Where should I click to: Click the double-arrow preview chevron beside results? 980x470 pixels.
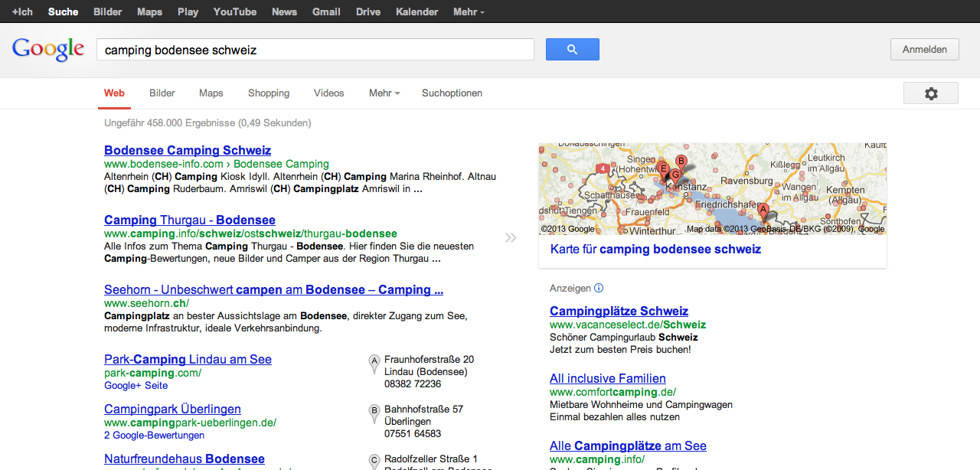[x=511, y=238]
